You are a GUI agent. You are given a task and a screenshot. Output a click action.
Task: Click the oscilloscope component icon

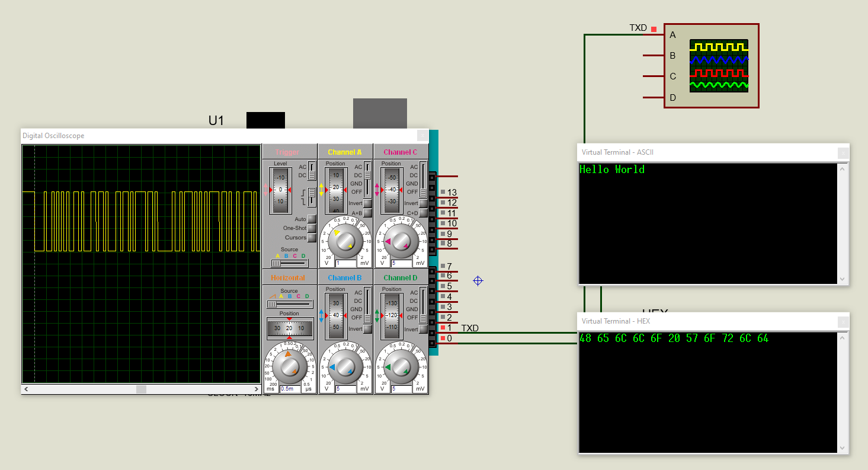click(x=718, y=66)
